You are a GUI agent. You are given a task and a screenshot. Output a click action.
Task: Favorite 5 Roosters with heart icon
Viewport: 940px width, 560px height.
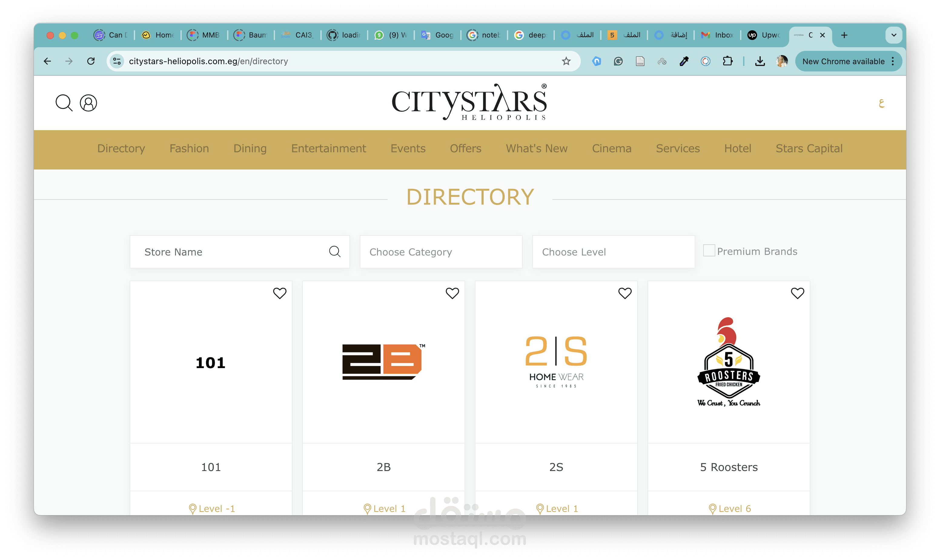click(797, 293)
